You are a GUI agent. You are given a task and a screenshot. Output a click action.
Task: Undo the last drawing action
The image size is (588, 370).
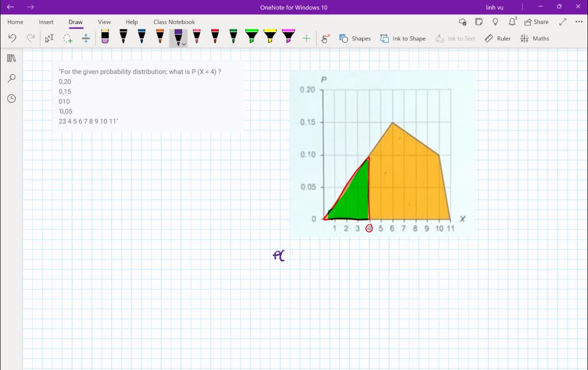click(12, 38)
